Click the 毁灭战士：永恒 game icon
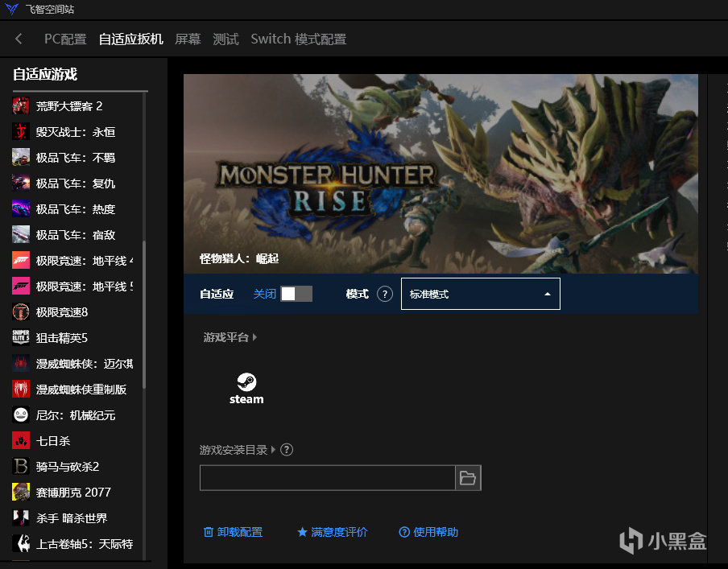 coord(21,132)
